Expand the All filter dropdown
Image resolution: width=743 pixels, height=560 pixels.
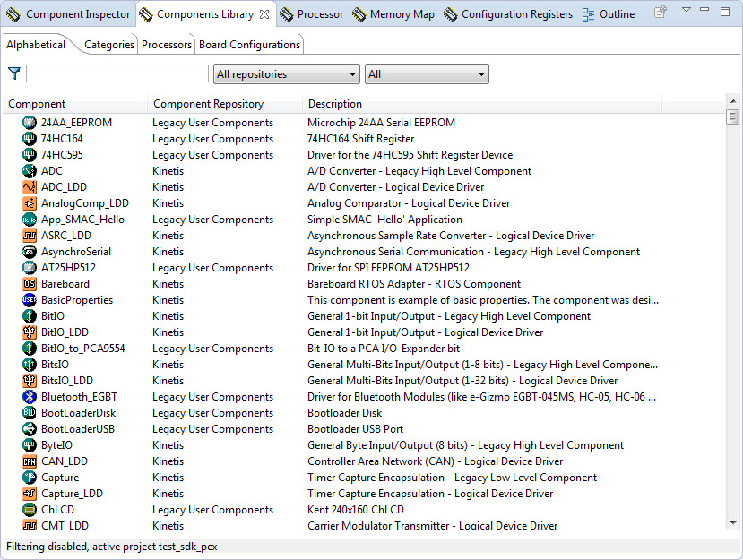point(426,74)
